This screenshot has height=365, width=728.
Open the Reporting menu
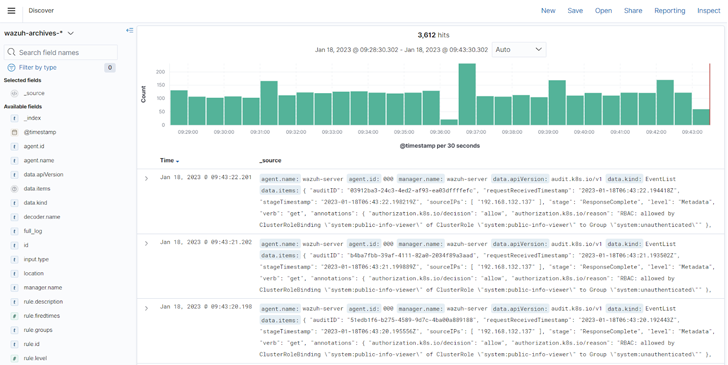coord(670,11)
